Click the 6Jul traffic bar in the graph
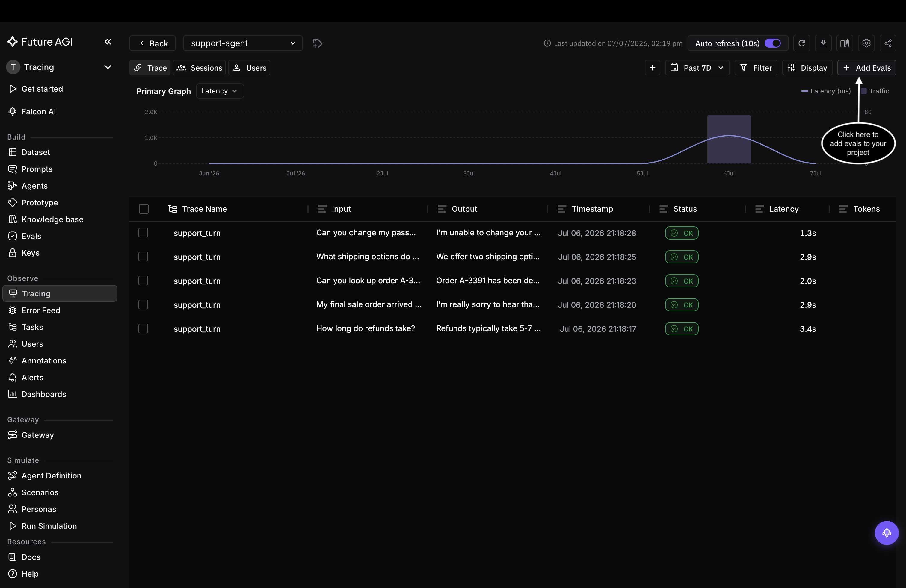 click(729, 140)
